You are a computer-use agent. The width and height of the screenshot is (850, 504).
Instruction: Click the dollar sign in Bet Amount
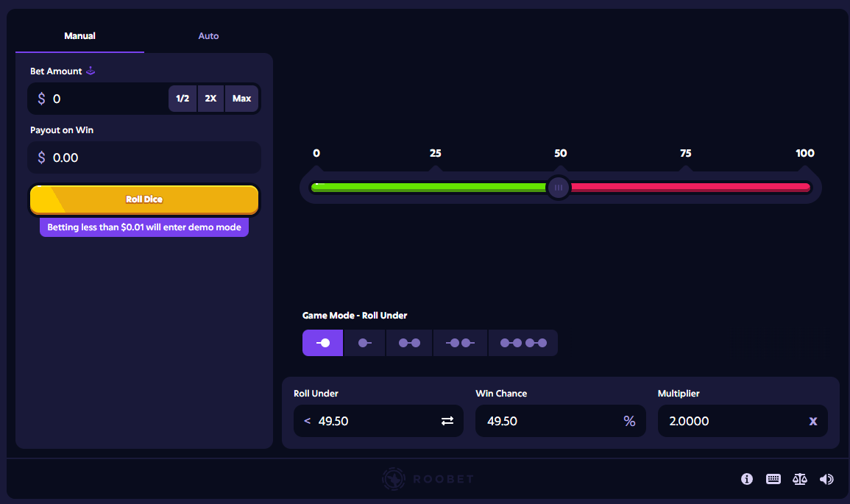pos(41,99)
